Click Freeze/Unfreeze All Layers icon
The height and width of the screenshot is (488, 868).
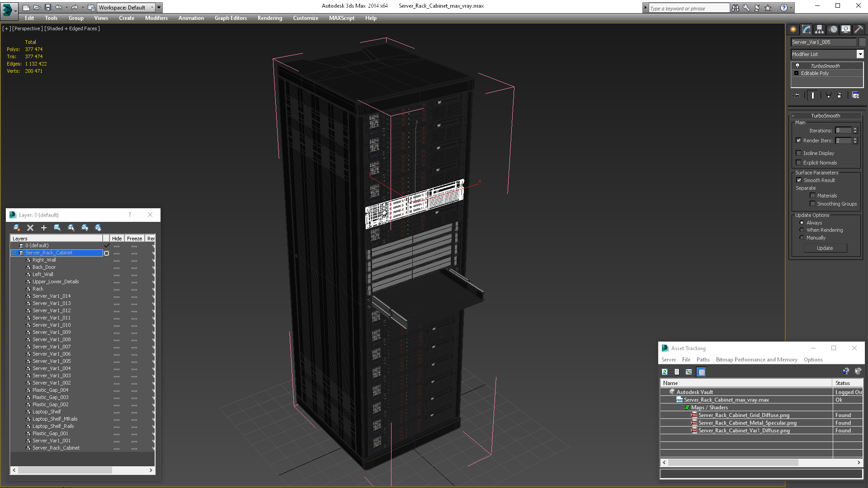pos(98,228)
